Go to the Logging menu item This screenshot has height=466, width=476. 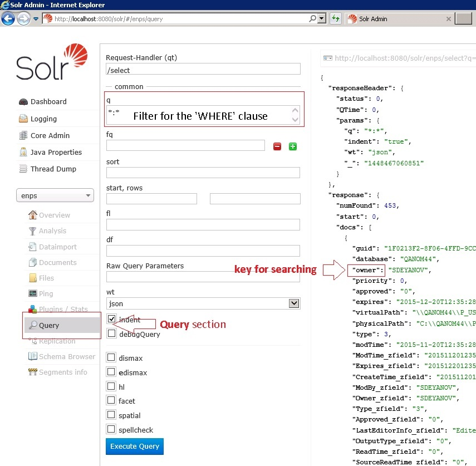pos(44,119)
